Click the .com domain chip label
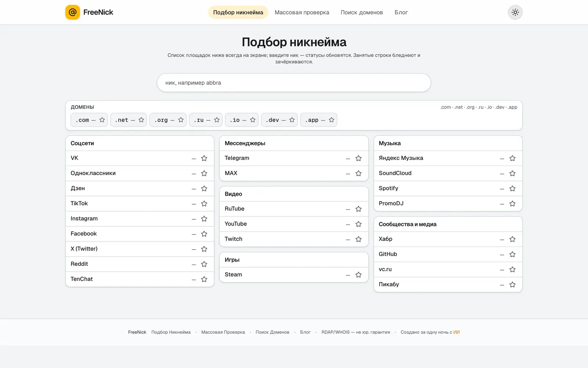588x368 pixels. pos(82,120)
